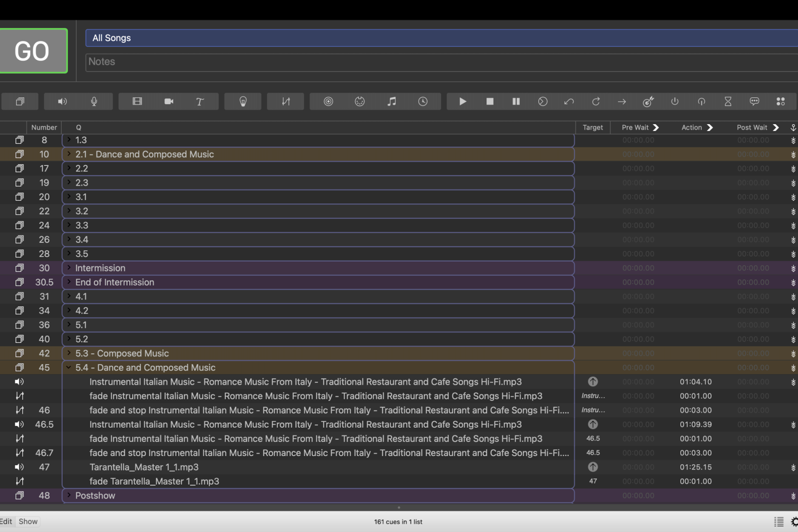Add a Text cue from toolbar
Screen dimensions: 798x532
coord(199,101)
